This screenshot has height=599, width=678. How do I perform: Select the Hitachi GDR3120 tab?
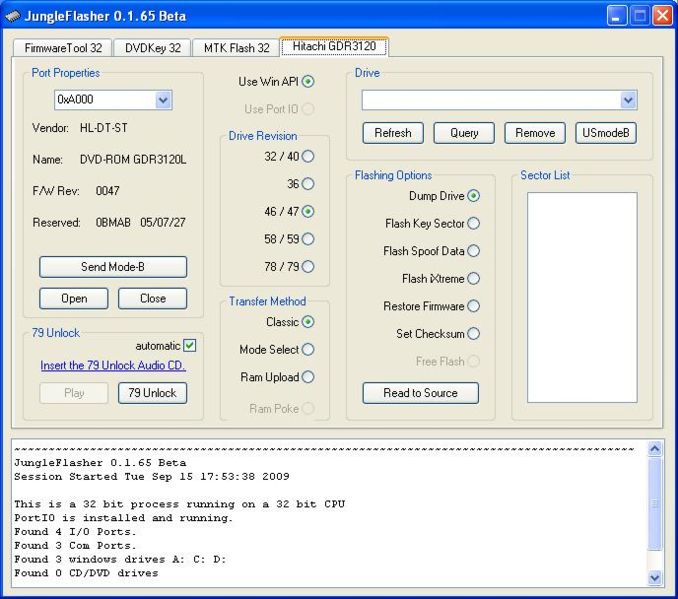tap(334, 46)
